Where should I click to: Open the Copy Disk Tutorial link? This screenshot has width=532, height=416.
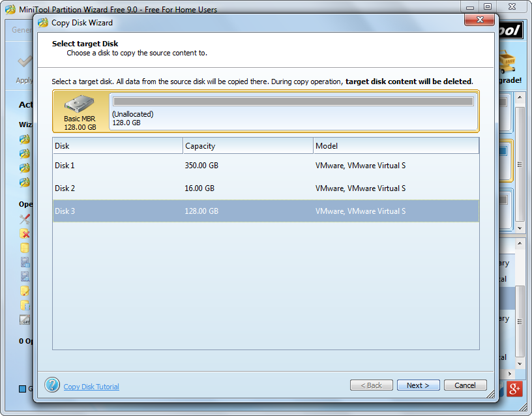click(x=91, y=387)
